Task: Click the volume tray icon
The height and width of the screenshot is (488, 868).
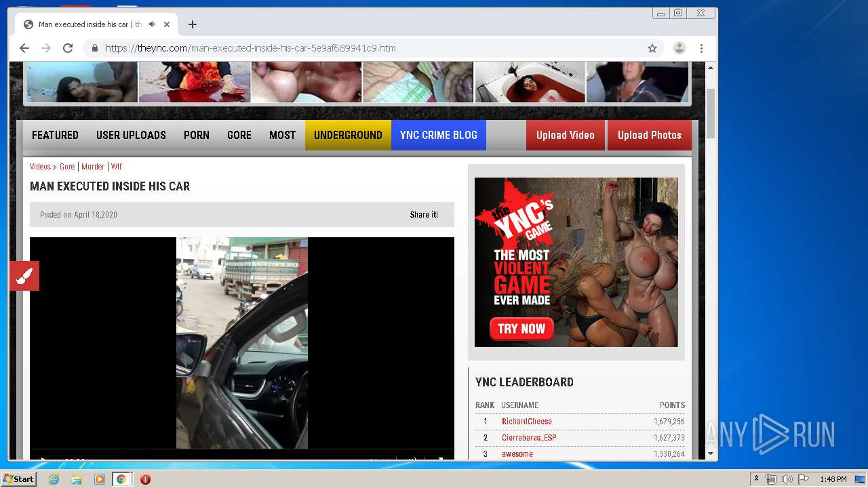Action: [787, 479]
